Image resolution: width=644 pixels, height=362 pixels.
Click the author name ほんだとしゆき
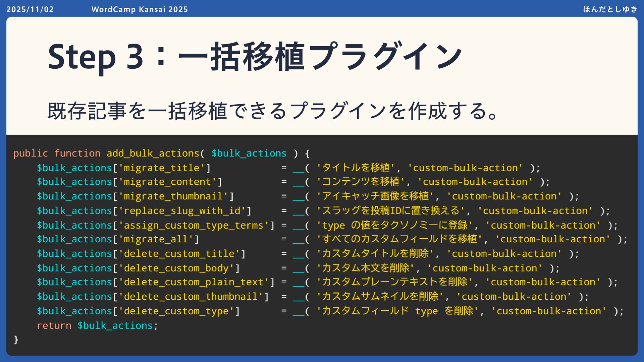click(610, 9)
